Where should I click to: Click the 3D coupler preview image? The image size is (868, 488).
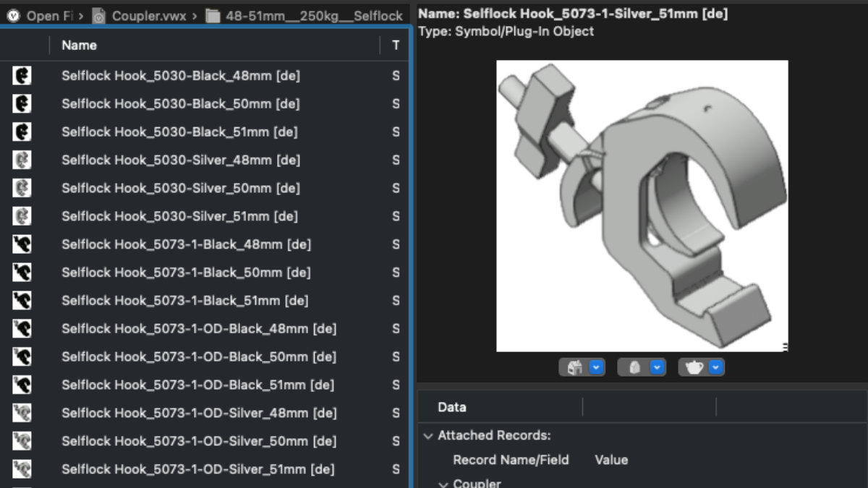pyautogui.click(x=642, y=206)
